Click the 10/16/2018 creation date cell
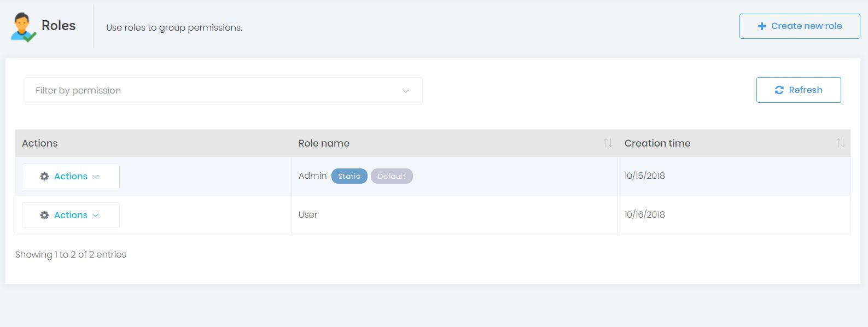Image resolution: width=868 pixels, height=327 pixels. 644,215
